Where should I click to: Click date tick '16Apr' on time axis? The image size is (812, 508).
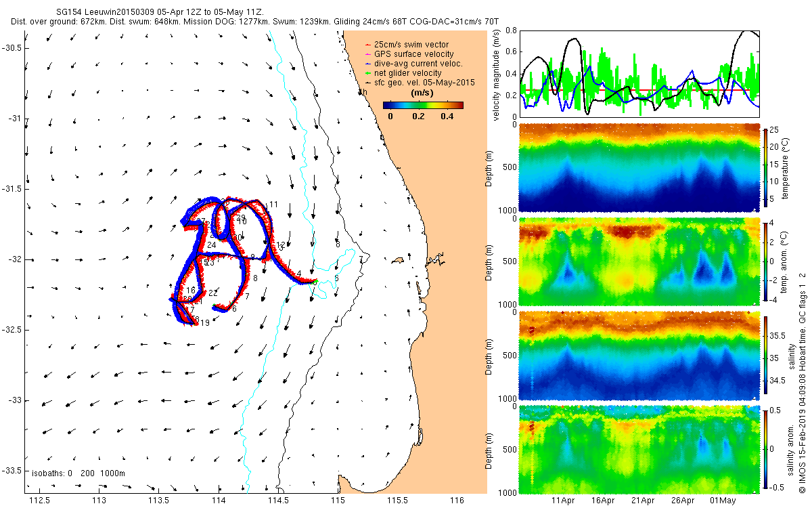coord(604,501)
